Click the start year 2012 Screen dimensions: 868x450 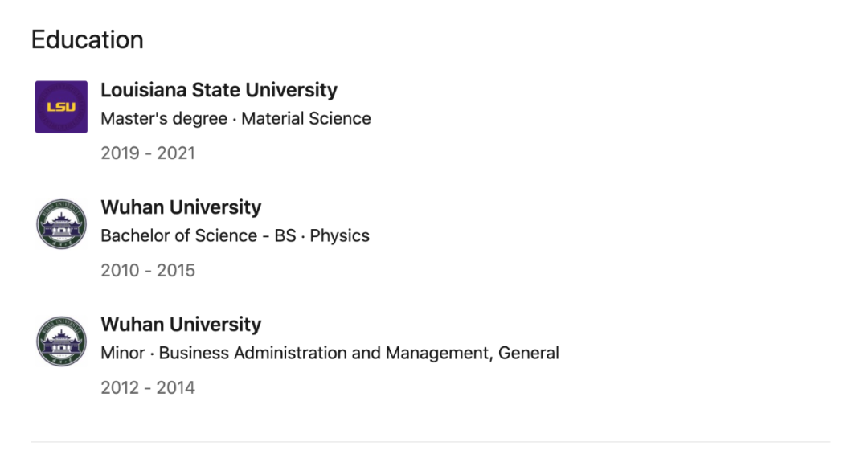121,387
